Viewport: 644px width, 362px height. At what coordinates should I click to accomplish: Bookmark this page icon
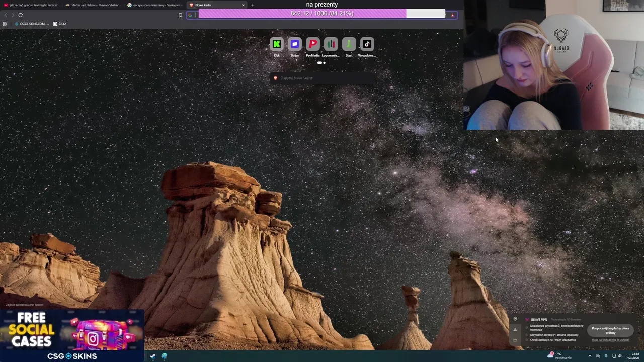tap(180, 15)
